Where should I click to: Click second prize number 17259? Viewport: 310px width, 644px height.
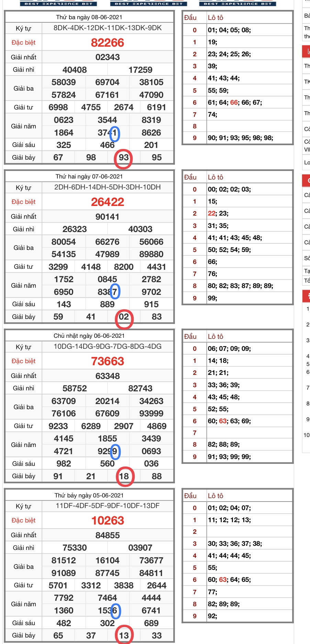(141, 70)
